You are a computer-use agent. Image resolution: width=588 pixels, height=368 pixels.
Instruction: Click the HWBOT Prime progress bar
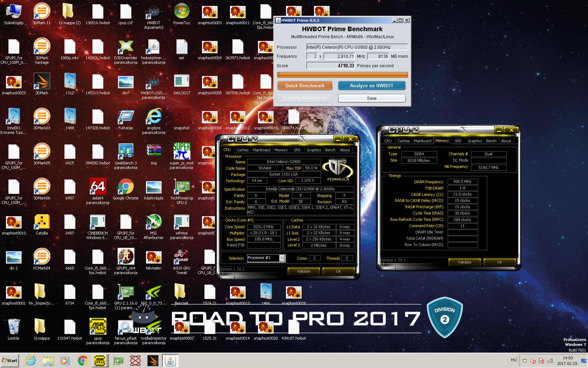point(342,75)
